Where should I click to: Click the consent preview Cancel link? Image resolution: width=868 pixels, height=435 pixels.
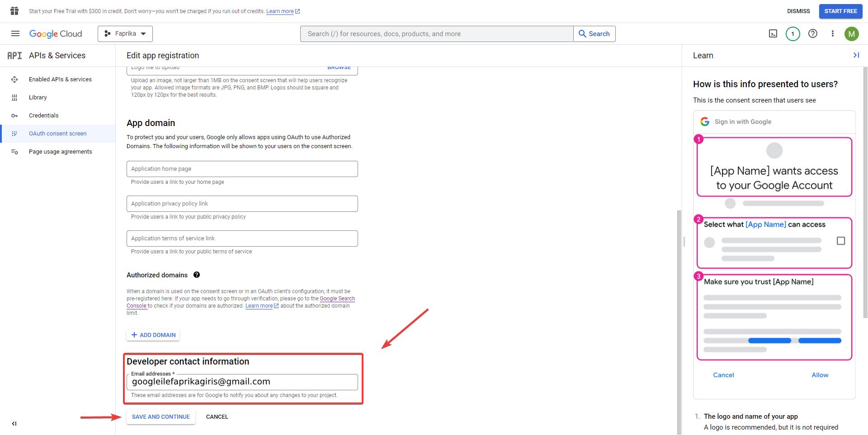(723, 375)
